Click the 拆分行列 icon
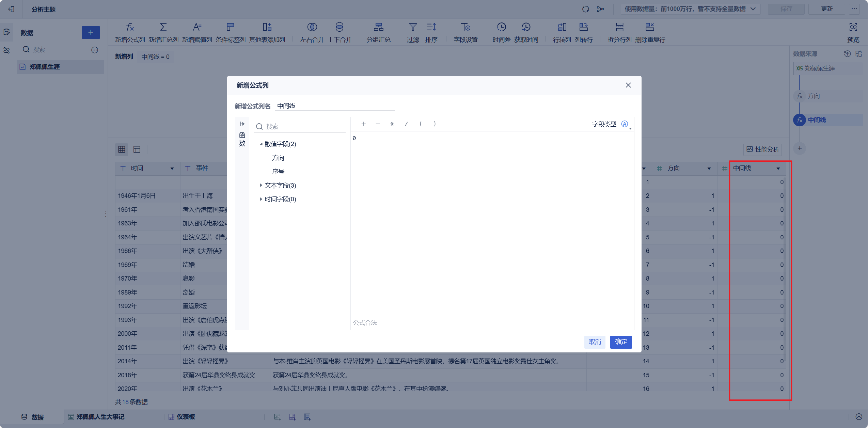Viewport: 868px width, 428px height. pyautogui.click(x=619, y=27)
